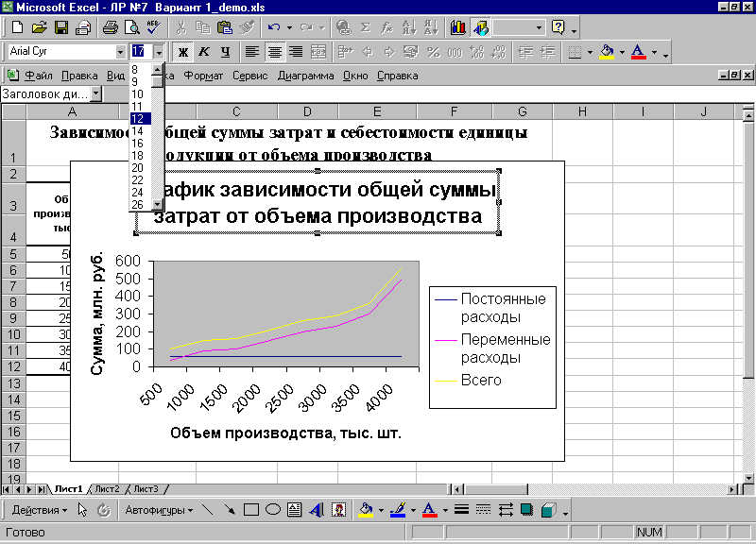This screenshot has height=544, width=756.
Task: Click the Print printer icon
Action: (x=111, y=27)
